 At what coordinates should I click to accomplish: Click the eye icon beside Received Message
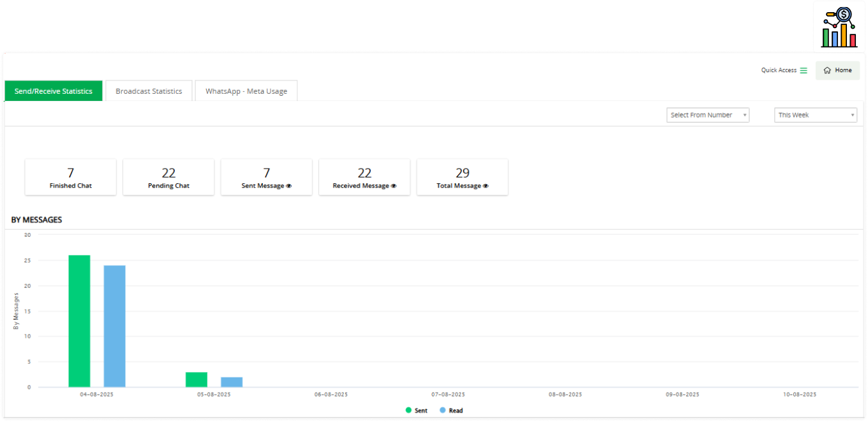pos(394,186)
